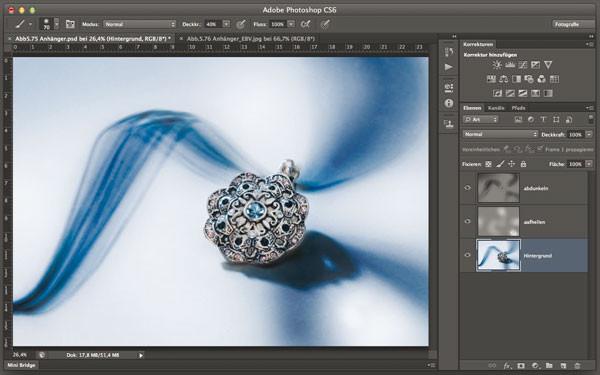Filter layers by shape layers
600x375 pixels.
point(556,120)
